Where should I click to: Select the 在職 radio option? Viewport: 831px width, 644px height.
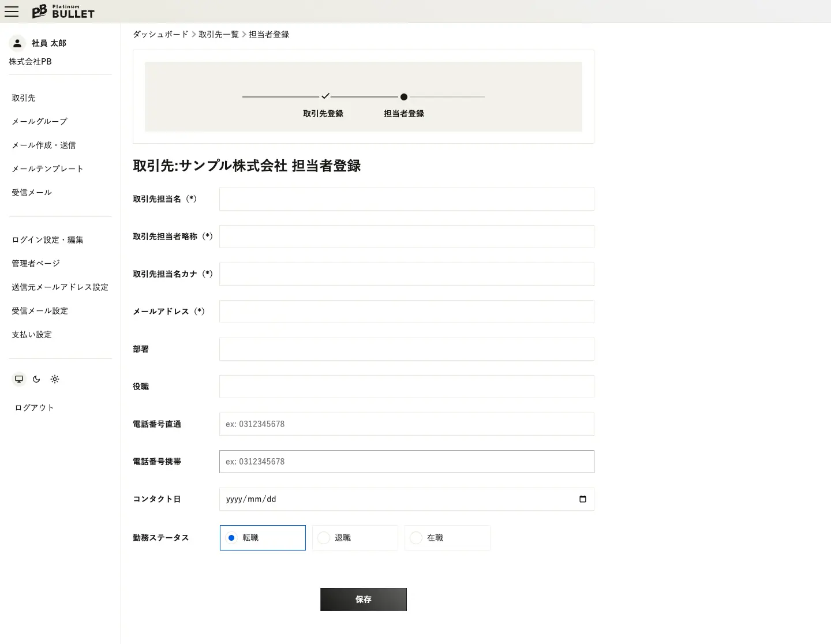pos(416,538)
